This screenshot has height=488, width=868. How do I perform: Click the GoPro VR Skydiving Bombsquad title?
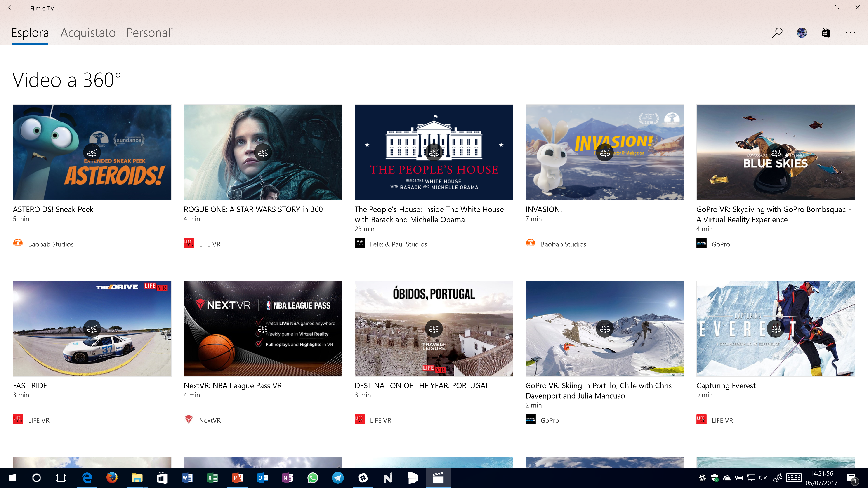pyautogui.click(x=774, y=214)
